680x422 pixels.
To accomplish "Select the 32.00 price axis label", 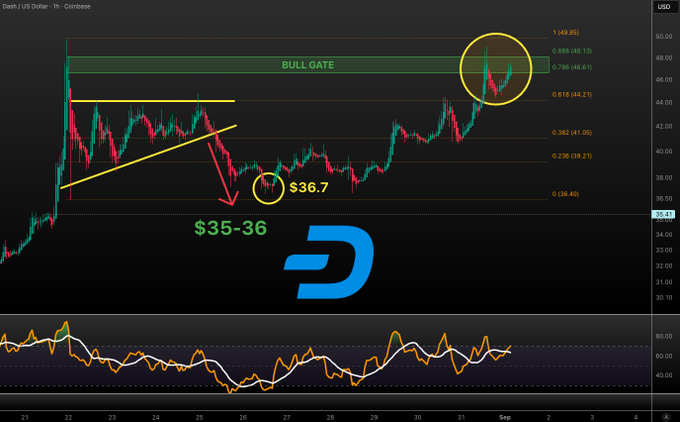I will 664,265.
